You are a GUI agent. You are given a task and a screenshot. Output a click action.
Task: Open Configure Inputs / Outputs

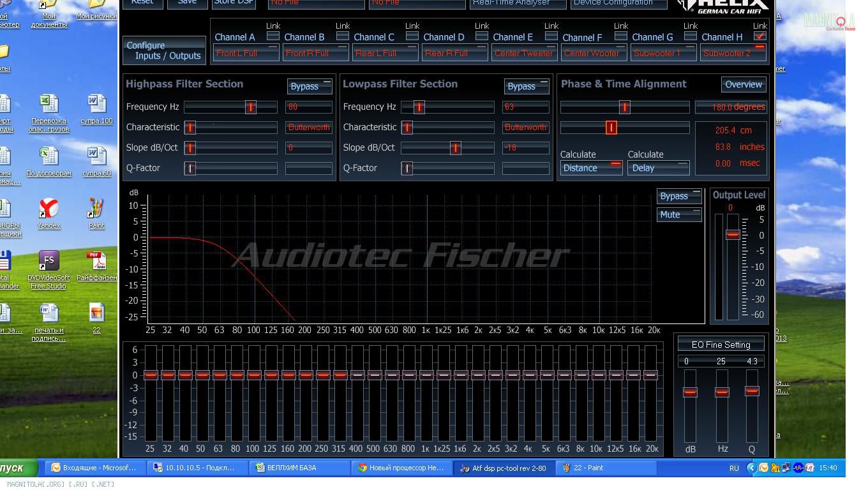(164, 50)
